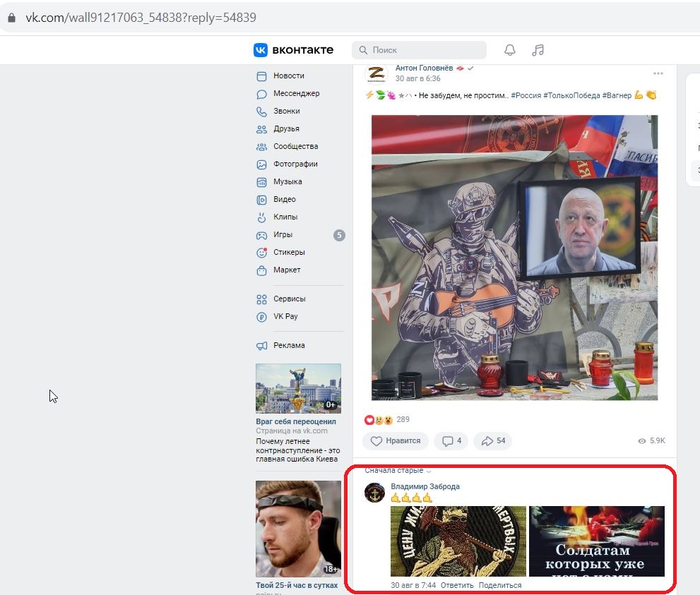Click the Клипы sidebar icon
Image resolution: width=700 pixels, height=595 pixels.
[261, 217]
